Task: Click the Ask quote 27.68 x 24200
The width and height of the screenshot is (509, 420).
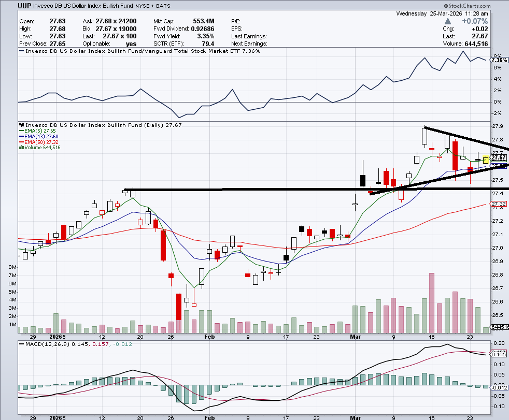Action: [116, 21]
